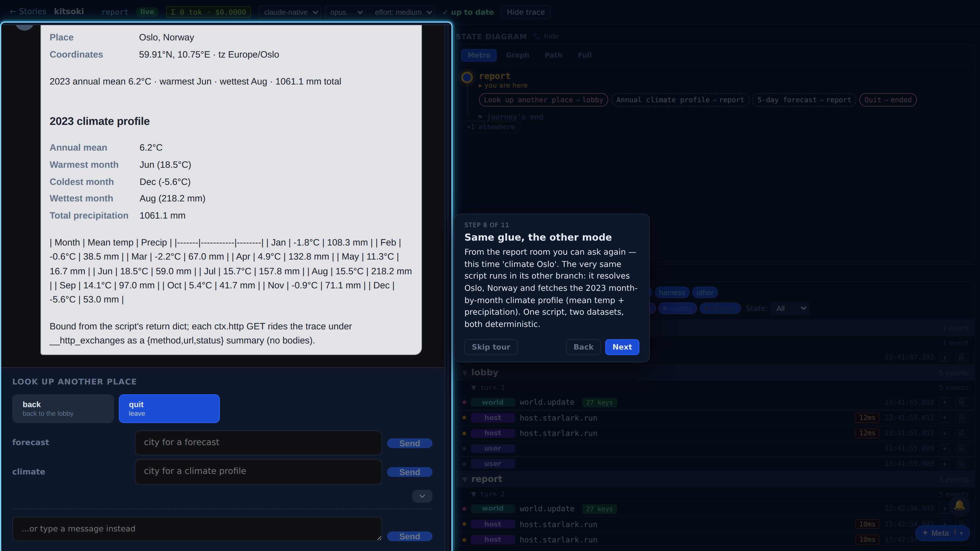This screenshot has height=551, width=980.
Task: Click the plus icon on 23:41:47.392 row
Action: 944,358
